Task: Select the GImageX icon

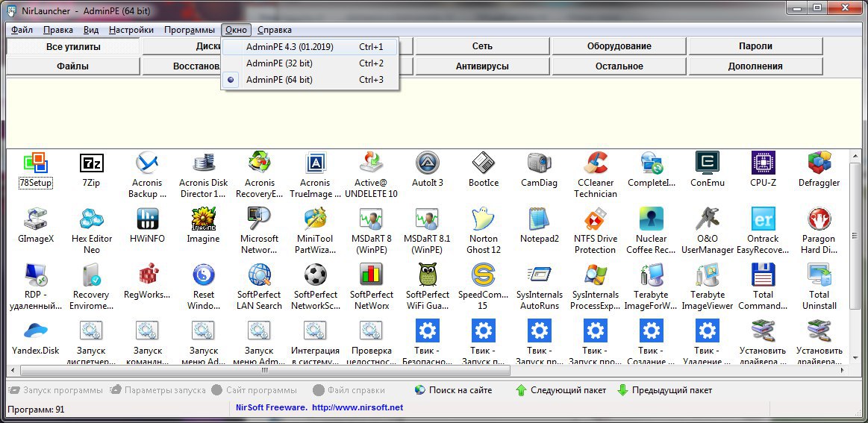Action: (36, 219)
